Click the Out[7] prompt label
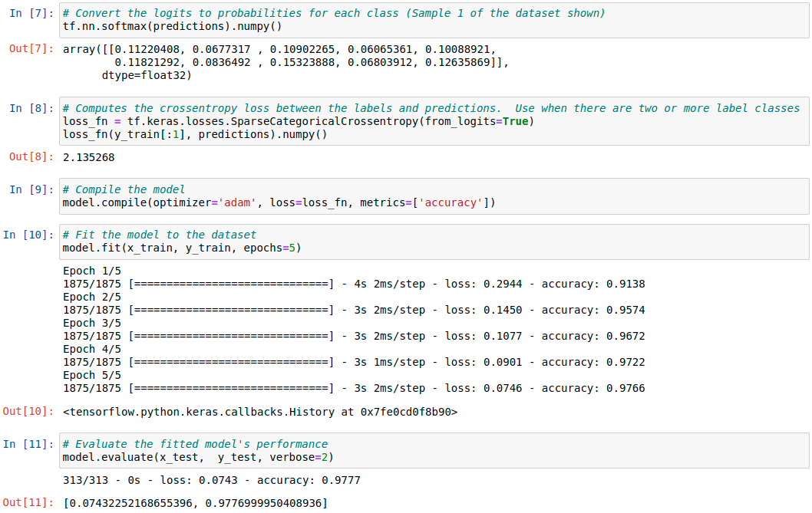The width and height of the screenshot is (812, 513). (x=31, y=48)
